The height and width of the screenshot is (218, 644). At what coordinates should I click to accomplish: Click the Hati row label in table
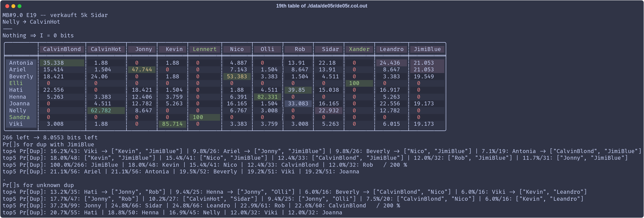pos(16,90)
